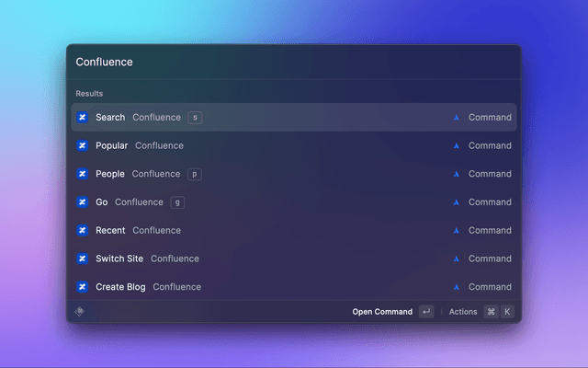Click Confluence icon beside People command
The image size is (588, 368).
(82, 174)
